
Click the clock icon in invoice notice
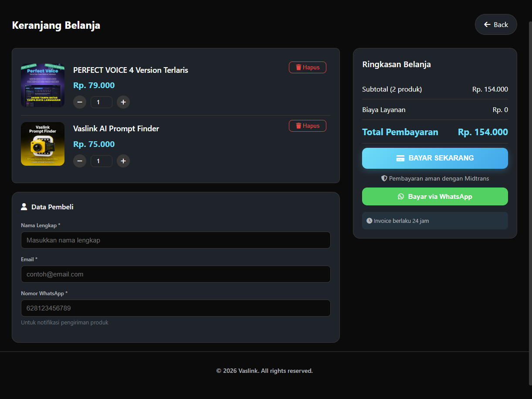click(369, 221)
